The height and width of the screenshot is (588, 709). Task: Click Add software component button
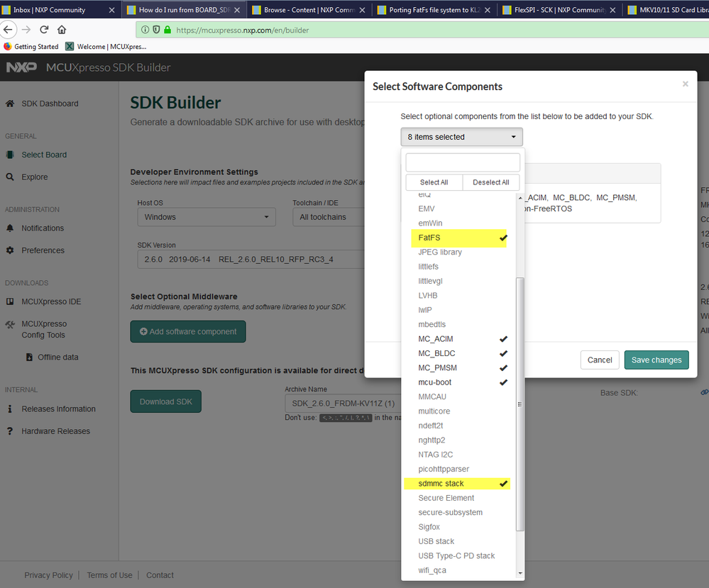click(188, 331)
